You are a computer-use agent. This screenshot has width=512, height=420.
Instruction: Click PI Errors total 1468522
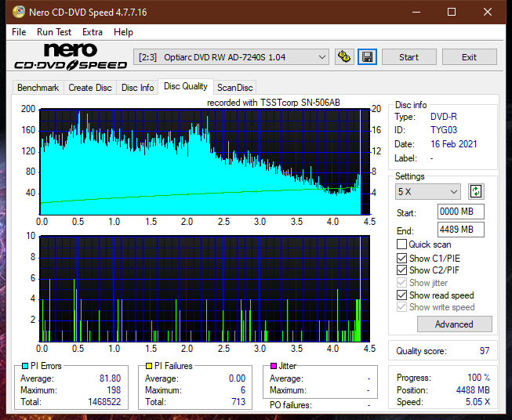(x=104, y=402)
